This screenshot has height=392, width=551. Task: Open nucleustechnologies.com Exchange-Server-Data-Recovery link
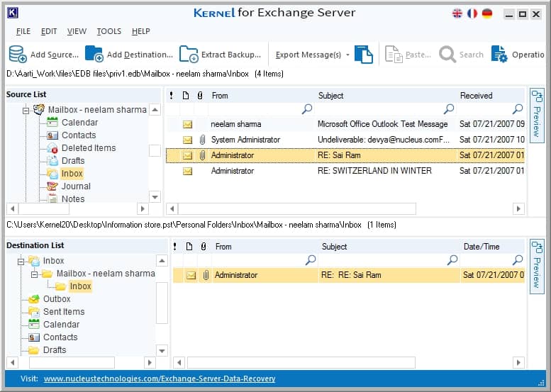[x=160, y=379]
